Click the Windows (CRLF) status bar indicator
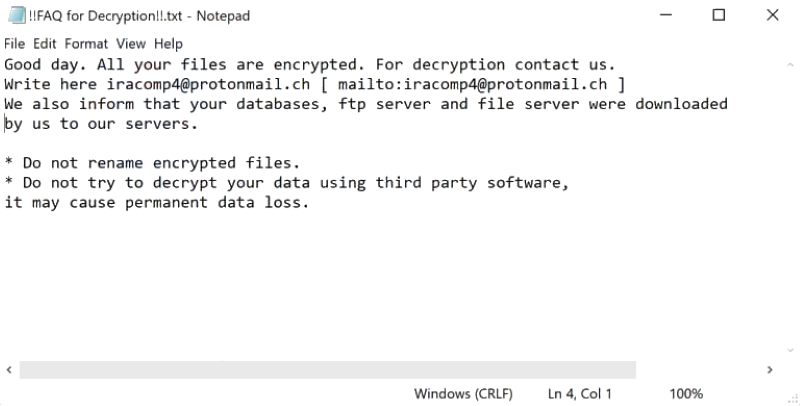Screen dimensions: 800x406 (x=463, y=394)
